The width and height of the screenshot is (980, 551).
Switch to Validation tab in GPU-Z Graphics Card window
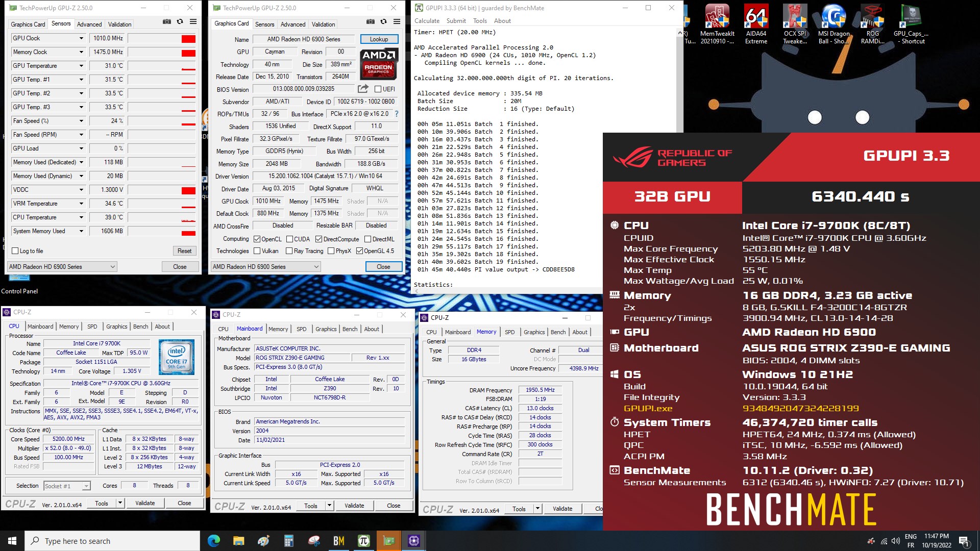(x=324, y=24)
